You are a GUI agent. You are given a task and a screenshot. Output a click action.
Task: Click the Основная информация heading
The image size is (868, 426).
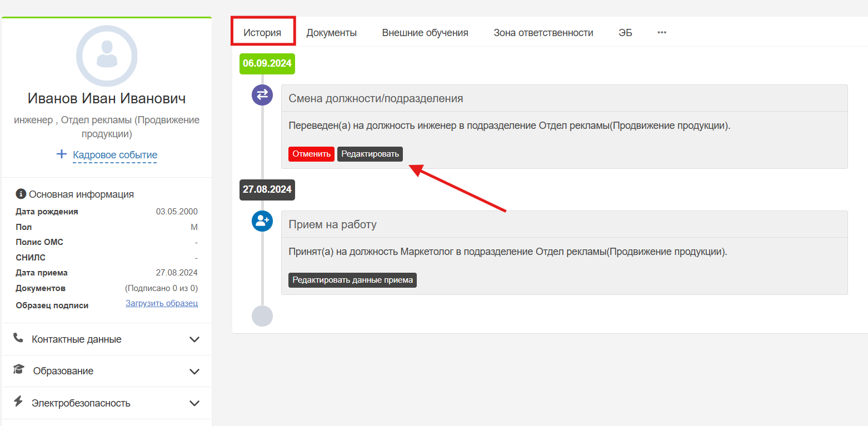82,194
